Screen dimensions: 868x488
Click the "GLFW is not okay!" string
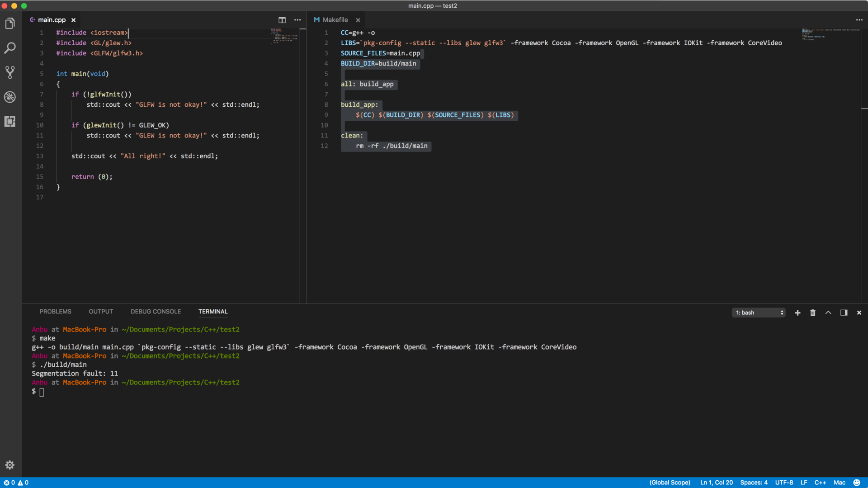171,105
